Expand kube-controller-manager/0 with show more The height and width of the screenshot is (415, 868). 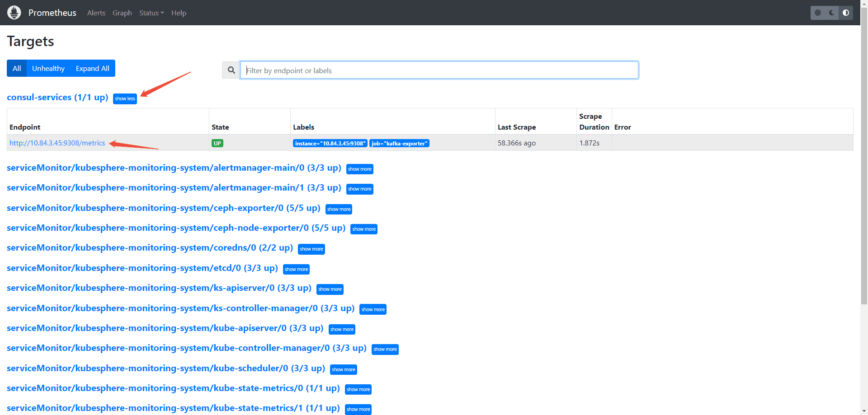385,349
